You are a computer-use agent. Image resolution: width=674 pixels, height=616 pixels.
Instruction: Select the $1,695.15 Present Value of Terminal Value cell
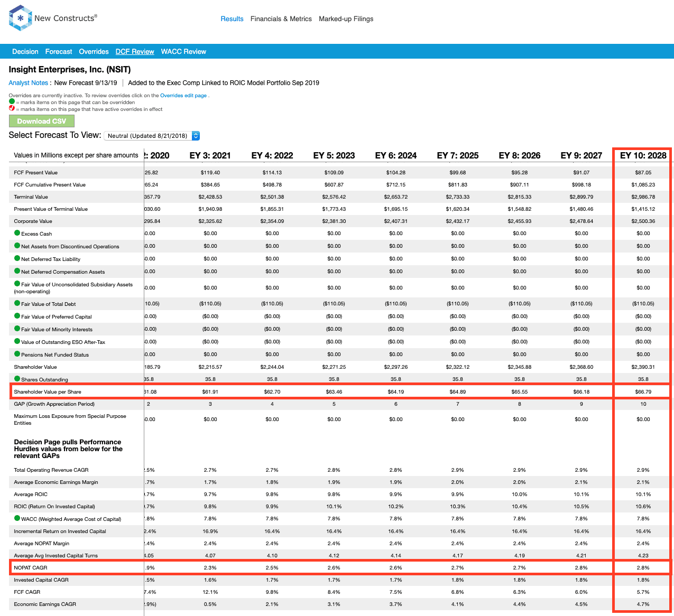tap(396, 209)
